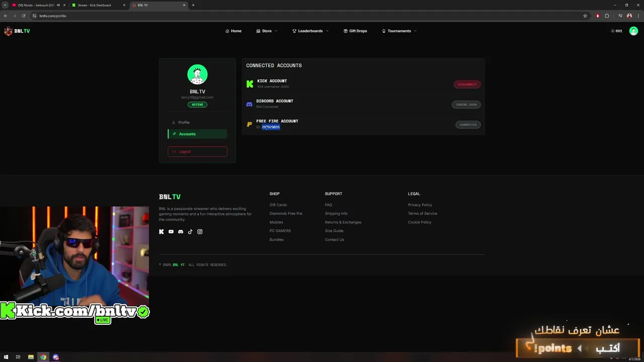Open the Chrome three-dot menu

tap(638, 16)
